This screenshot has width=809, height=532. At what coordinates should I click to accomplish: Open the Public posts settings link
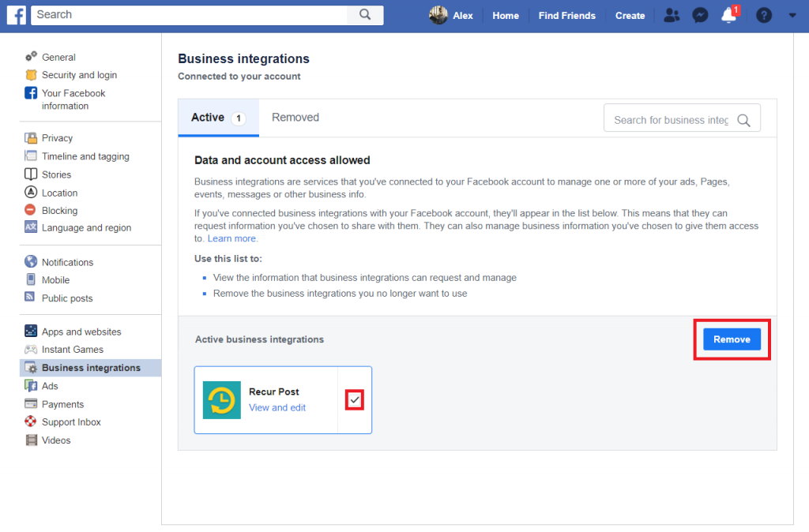coord(68,298)
